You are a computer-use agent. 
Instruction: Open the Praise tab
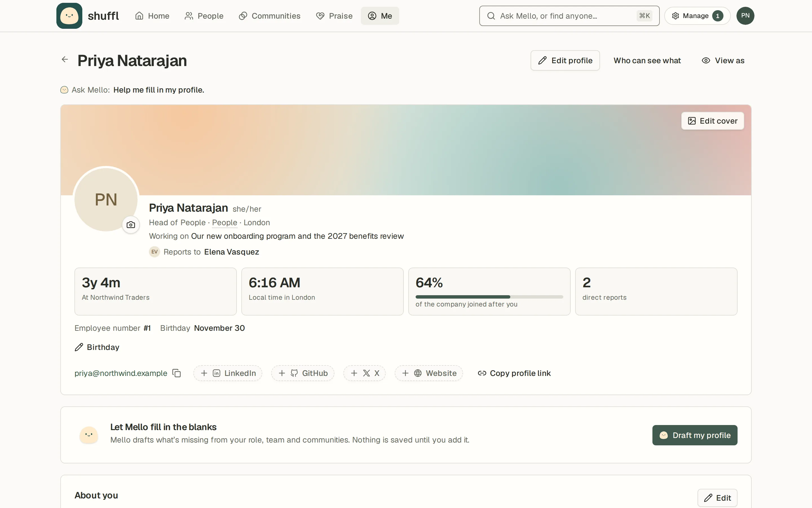click(x=334, y=16)
